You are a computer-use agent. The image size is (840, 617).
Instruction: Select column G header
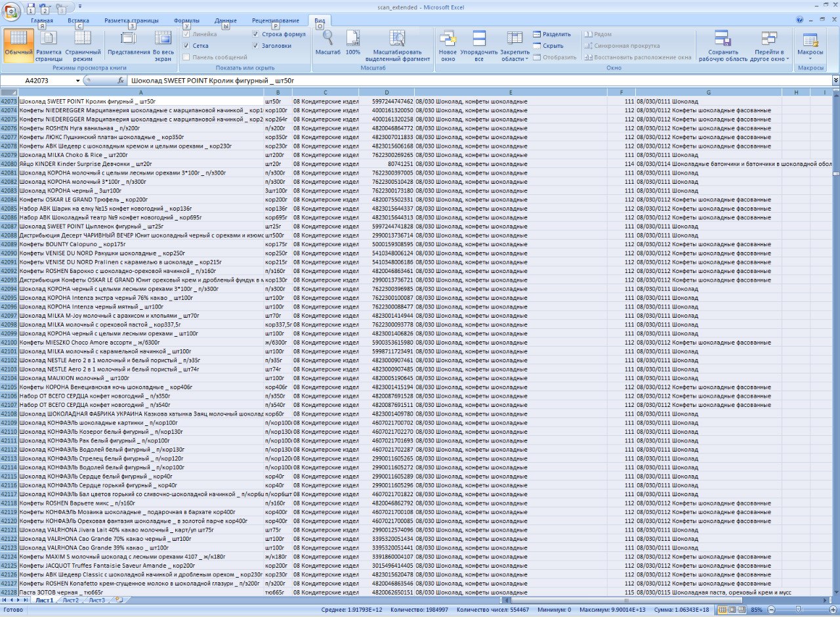[709, 93]
